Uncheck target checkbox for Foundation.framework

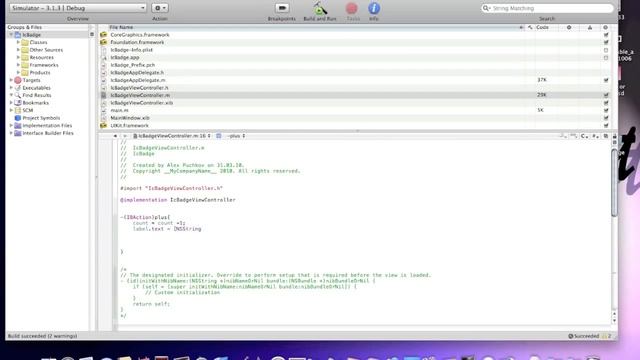606,42
